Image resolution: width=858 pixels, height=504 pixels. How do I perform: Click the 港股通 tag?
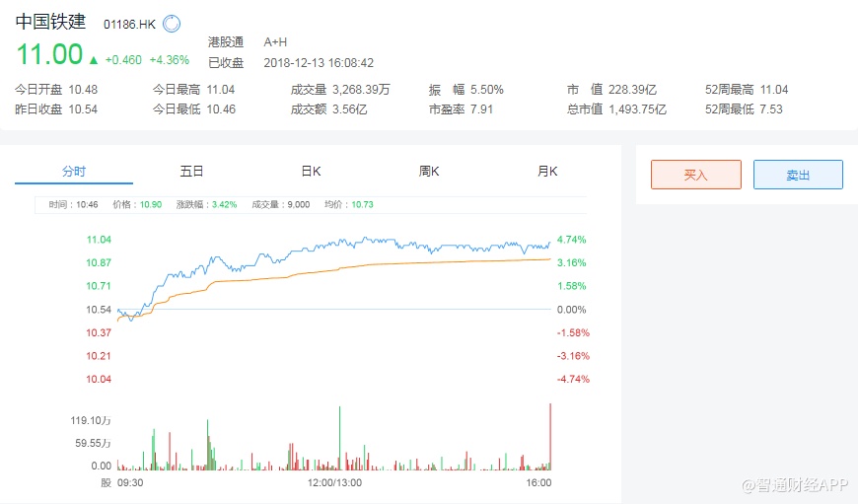pos(226,42)
